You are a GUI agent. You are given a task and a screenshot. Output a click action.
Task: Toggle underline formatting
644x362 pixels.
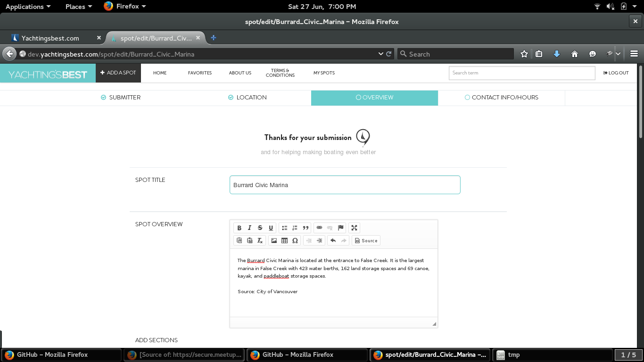[x=271, y=228]
